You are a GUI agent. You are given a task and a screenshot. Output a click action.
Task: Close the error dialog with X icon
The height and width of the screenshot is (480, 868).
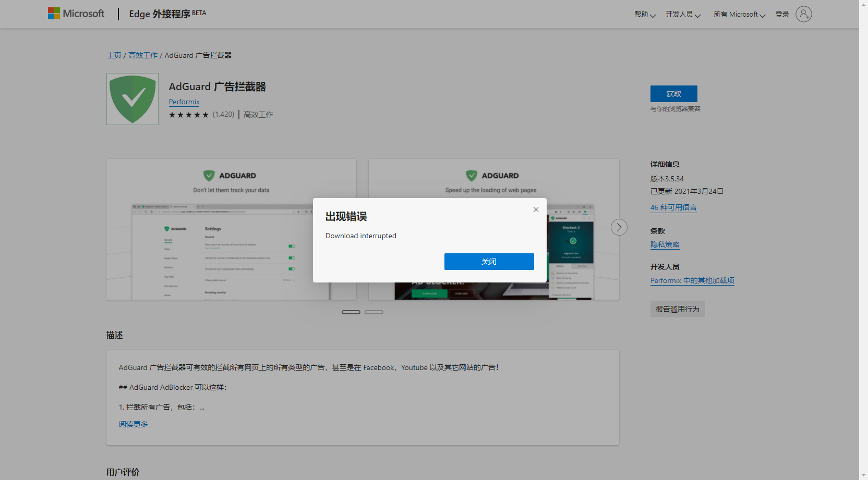point(536,210)
